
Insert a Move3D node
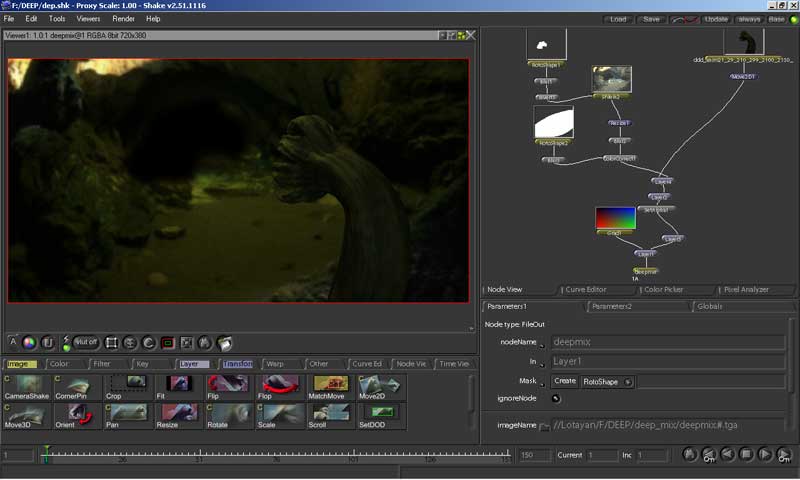point(27,416)
